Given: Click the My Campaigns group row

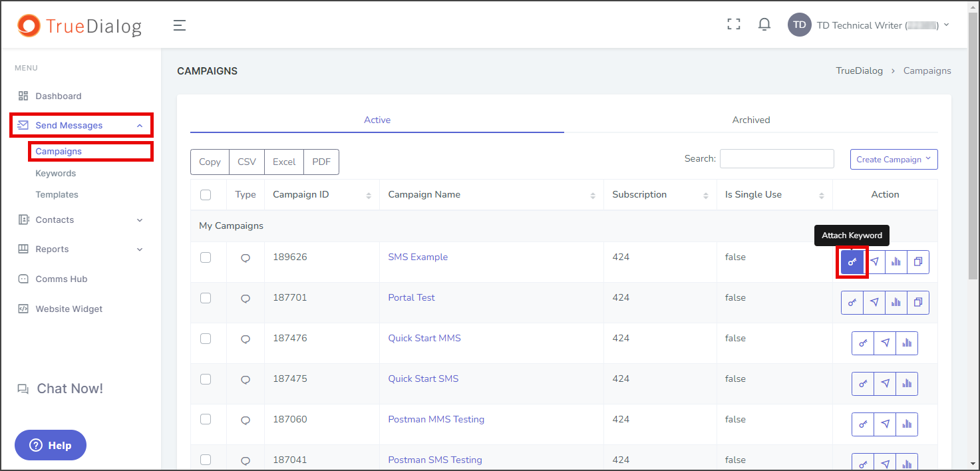Looking at the screenshot, I should point(564,226).
